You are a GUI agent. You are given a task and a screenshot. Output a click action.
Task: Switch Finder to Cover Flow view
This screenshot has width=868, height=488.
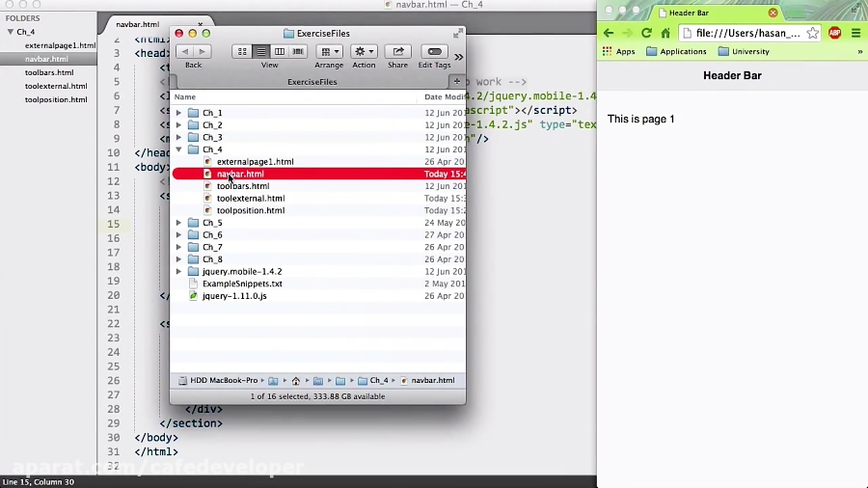click(x=298, y=51)
